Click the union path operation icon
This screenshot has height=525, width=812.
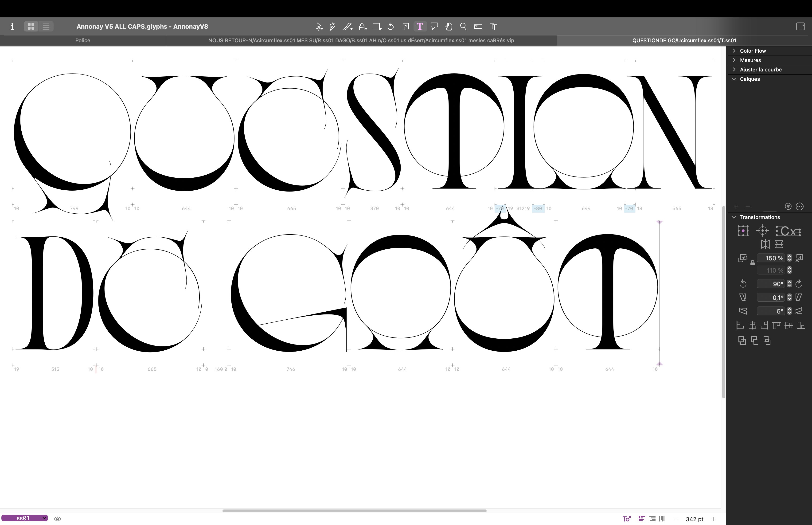point(742,340)
